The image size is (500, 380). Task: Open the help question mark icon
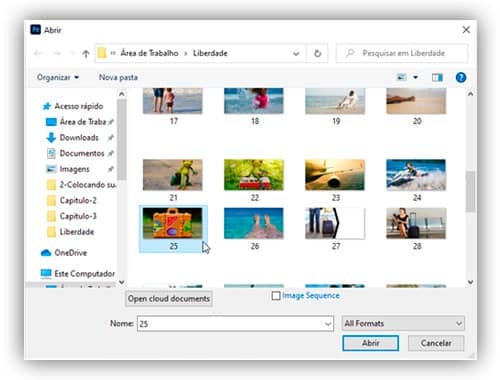461,77
